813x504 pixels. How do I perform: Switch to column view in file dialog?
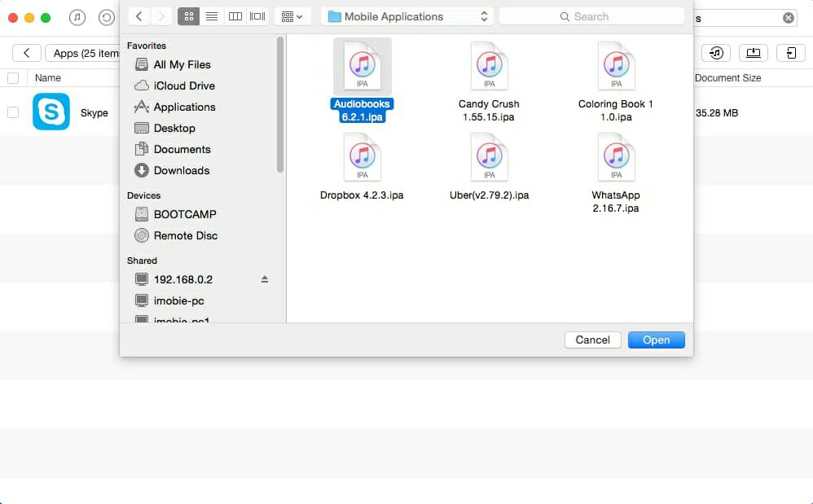(235, 16)
